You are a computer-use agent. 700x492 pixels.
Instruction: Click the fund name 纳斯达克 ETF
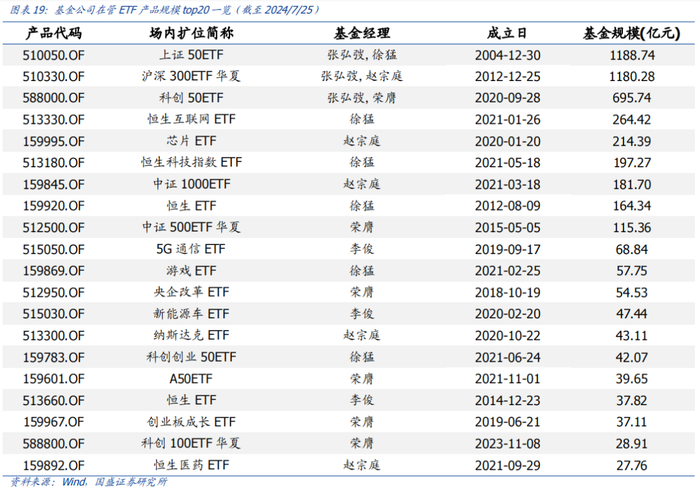(192, 335)
